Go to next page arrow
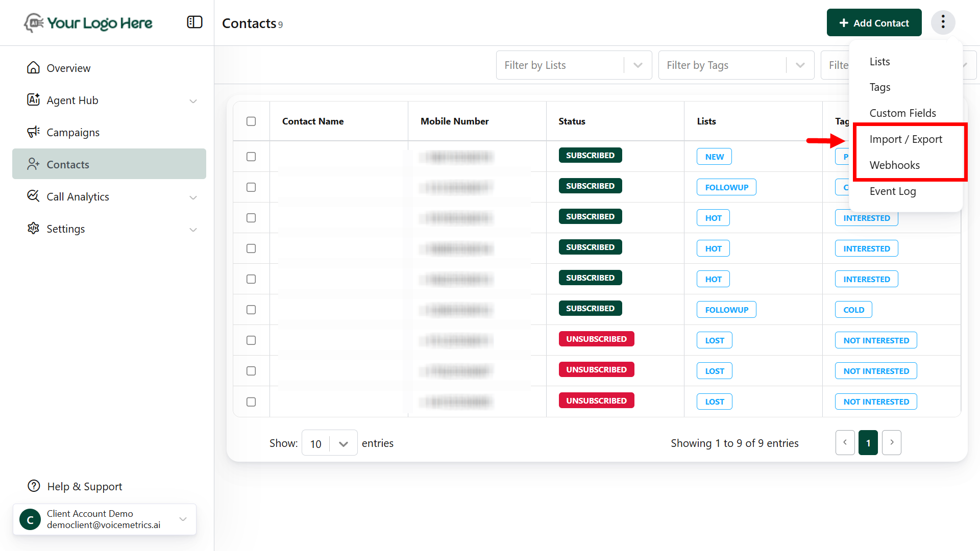 coord(891,443)
